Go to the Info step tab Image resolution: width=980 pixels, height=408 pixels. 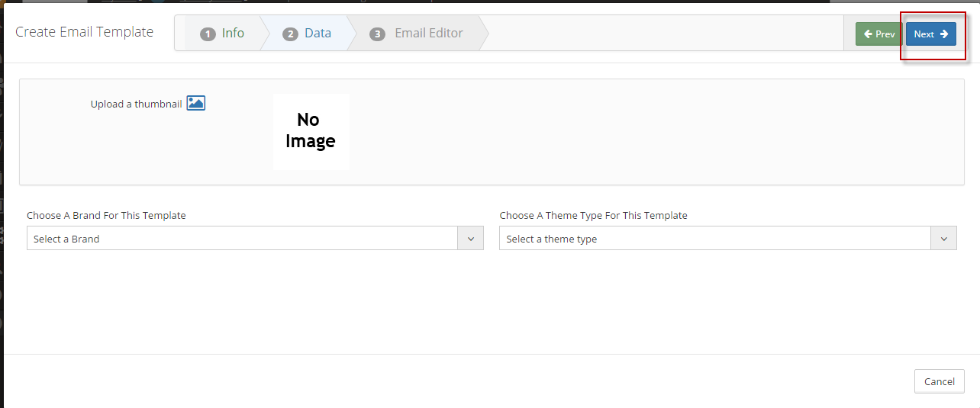coord(222,34)
